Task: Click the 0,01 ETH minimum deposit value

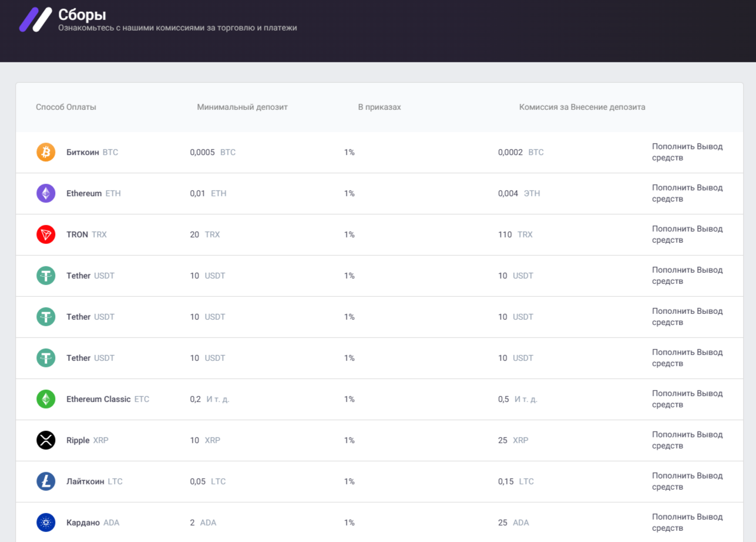Action: point(208,193)
